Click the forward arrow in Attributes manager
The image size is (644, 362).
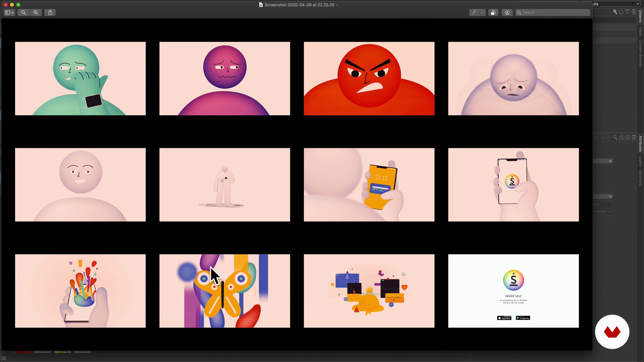[603, 138]
